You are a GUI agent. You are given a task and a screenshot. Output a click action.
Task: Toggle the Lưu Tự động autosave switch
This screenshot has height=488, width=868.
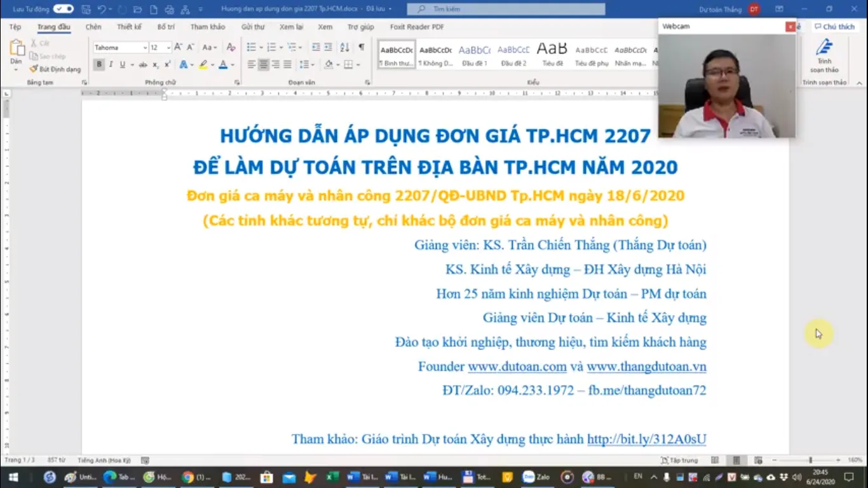click(x=63, y=9)
